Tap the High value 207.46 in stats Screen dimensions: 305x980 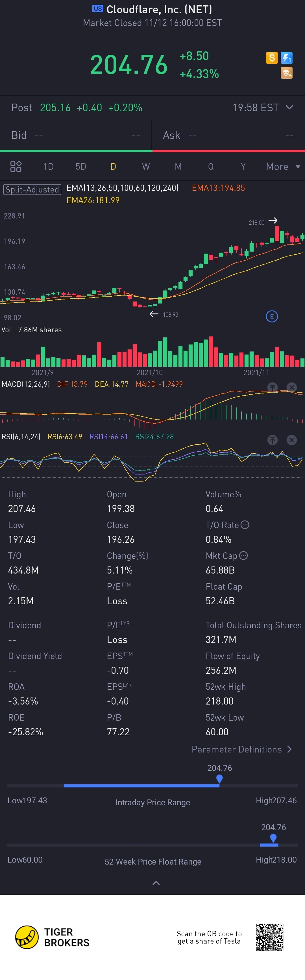coord(22,509)
